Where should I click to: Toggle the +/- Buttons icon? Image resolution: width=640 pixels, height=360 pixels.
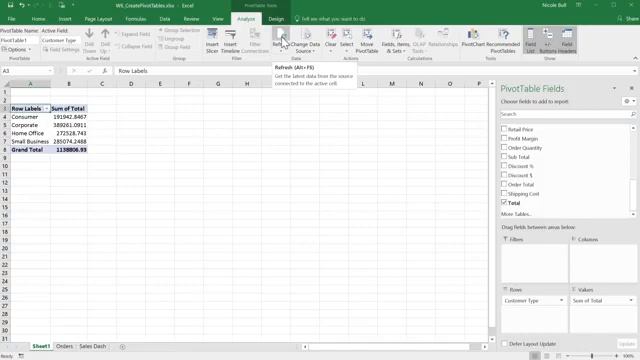coord(548,40)
